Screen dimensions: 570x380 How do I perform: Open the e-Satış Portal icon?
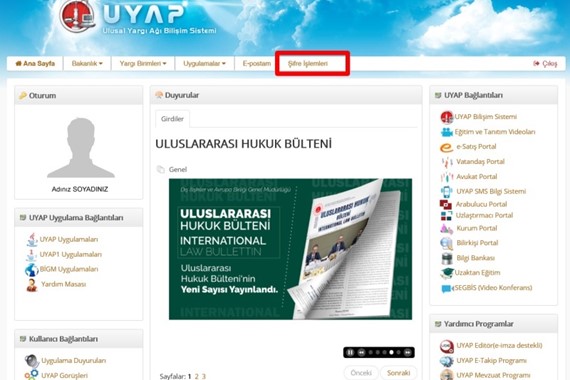[x=446, y=147]
